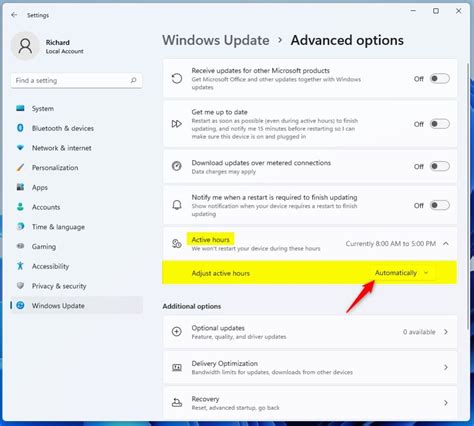Click the gauge icon for metered connections
Image resolution: width=474 pixels, height=426 pixels.
177,166
